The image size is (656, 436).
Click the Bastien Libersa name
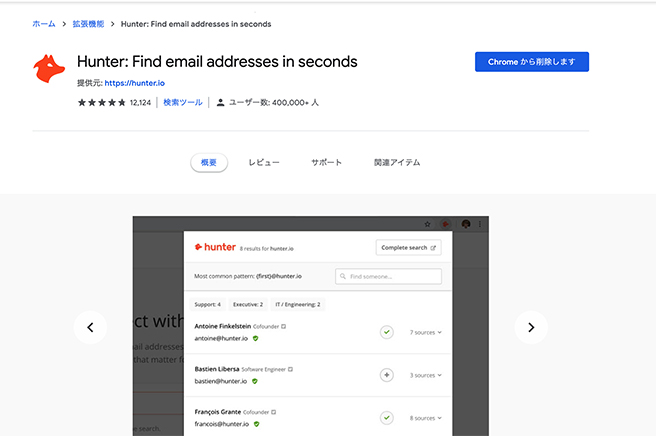217,369
